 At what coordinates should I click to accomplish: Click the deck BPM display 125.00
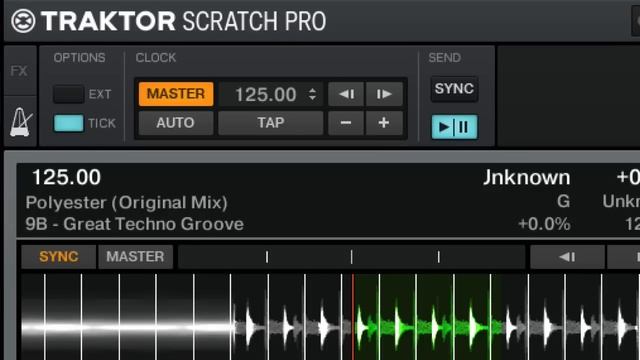[66, 177]
